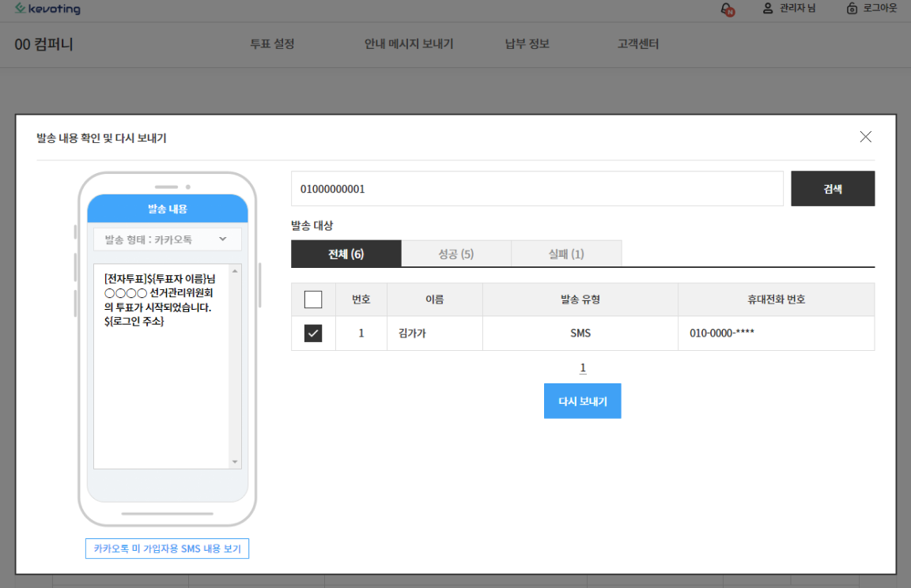The height and width of the screenshot is (588, 911).
Task: Click the kevoting logo
Action: [x=47, y=9]
